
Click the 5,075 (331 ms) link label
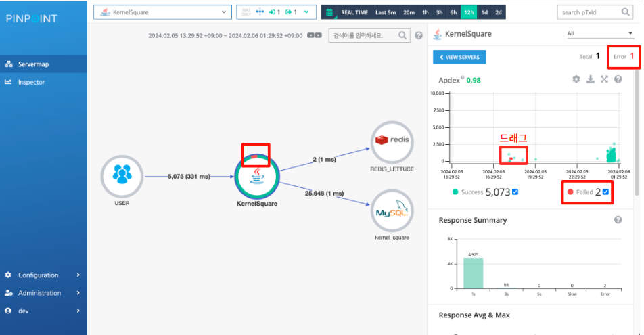point(189,177)
